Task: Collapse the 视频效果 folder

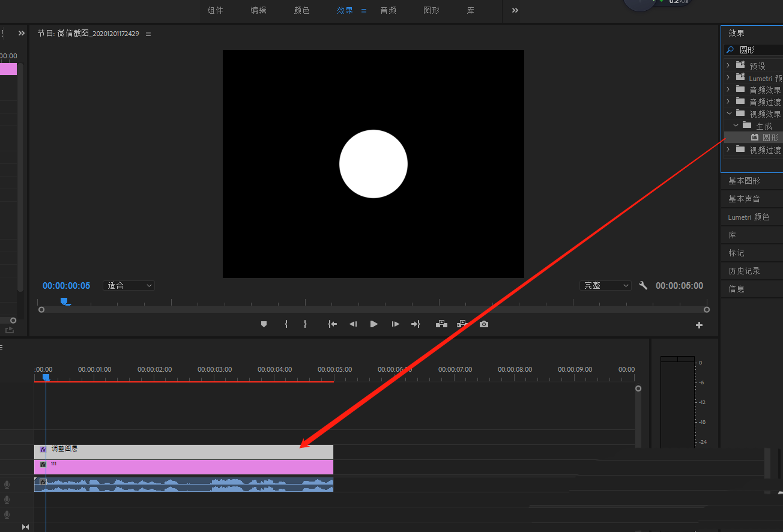Action: (728, 113)
